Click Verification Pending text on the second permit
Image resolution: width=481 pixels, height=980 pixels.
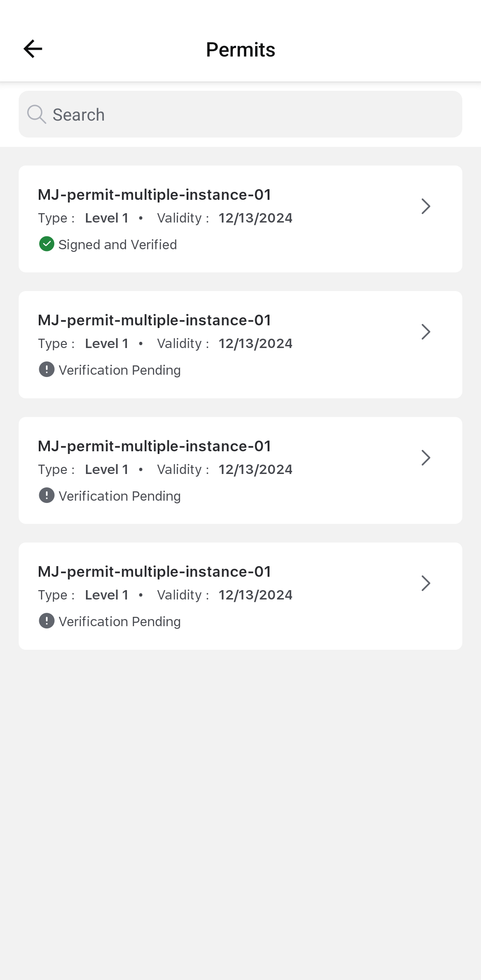click(x=119, y=370)
